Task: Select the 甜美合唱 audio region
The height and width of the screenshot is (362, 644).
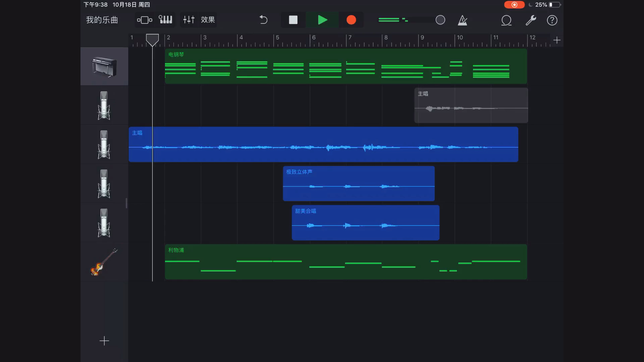Action: (x=366, y=223)
